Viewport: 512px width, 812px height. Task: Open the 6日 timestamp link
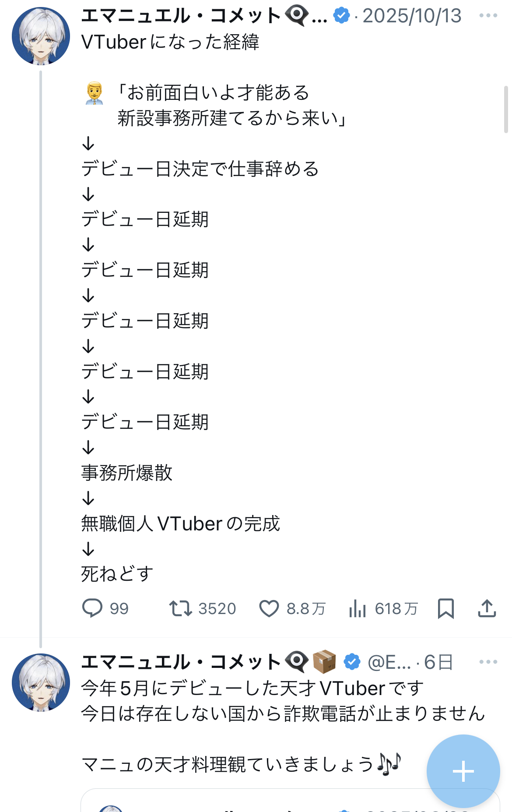(438, 662)
